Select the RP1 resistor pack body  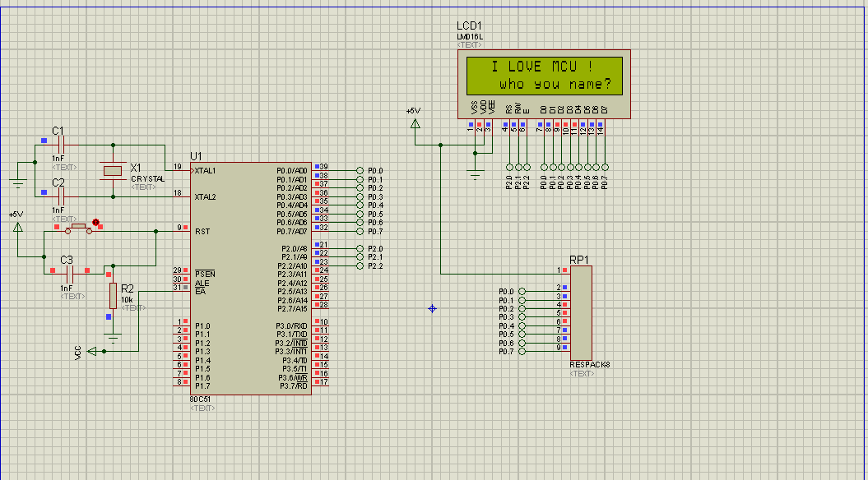581,313
